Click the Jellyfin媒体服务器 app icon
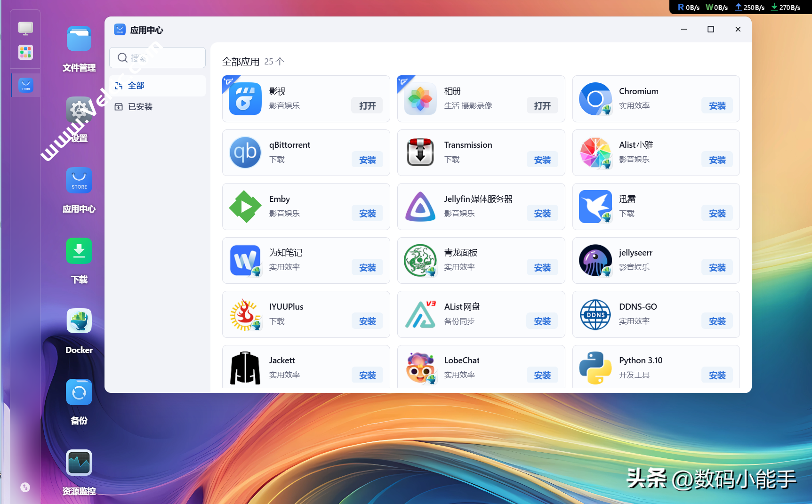Viewport: 812px width, 504px height. tap(420, 207)
